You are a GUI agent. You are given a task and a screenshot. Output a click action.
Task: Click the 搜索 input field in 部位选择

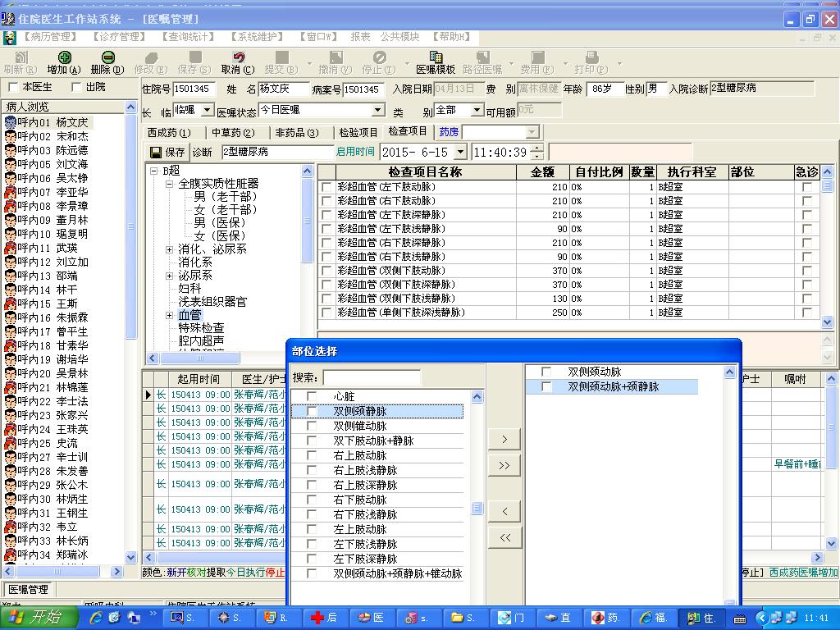point(372,377)
